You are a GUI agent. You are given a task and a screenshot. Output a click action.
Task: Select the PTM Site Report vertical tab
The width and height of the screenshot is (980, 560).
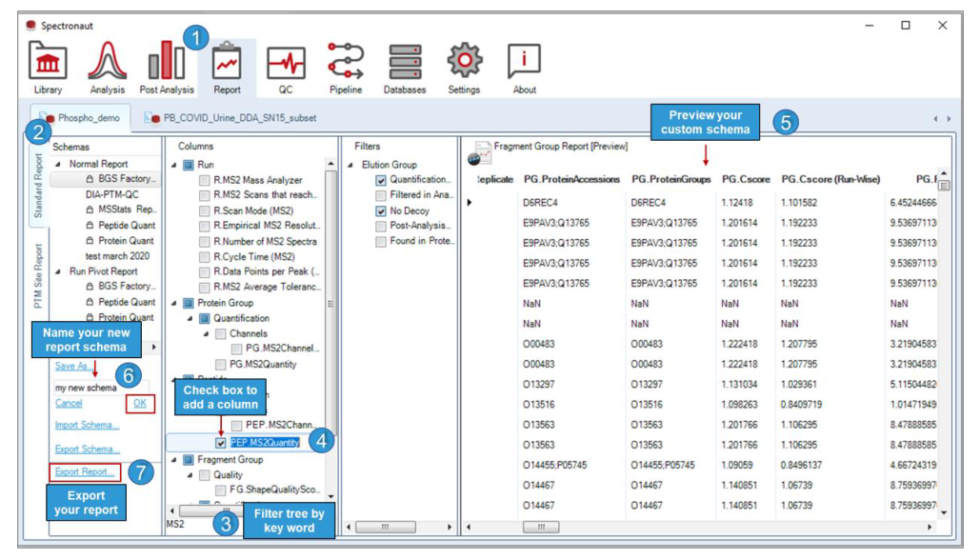pos(38,275)
